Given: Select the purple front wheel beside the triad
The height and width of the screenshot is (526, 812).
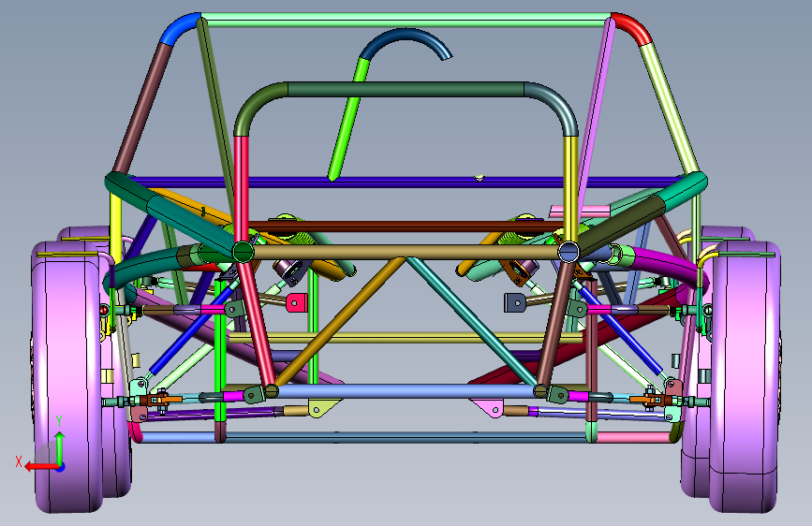Looking at the screenshot, I should (67, 378).
